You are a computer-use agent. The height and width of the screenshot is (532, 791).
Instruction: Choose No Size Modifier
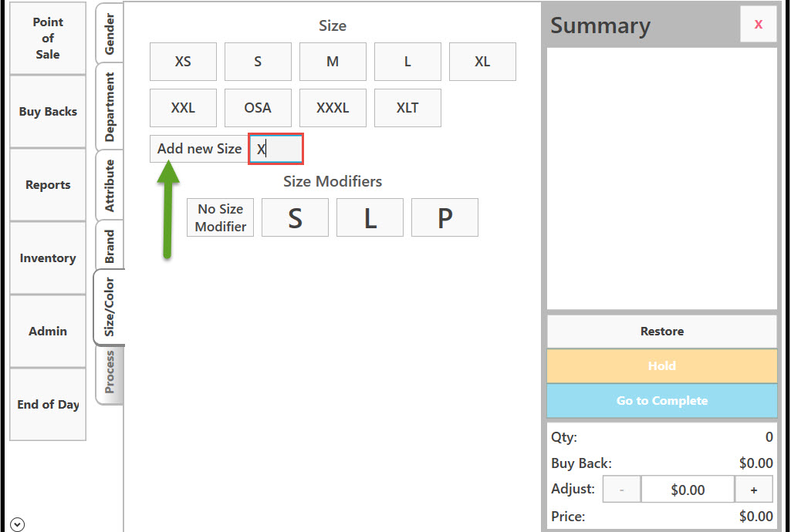(221, 217)
